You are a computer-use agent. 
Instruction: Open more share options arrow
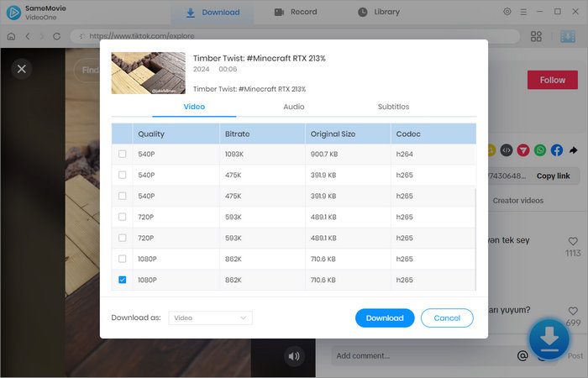point(574,150)
